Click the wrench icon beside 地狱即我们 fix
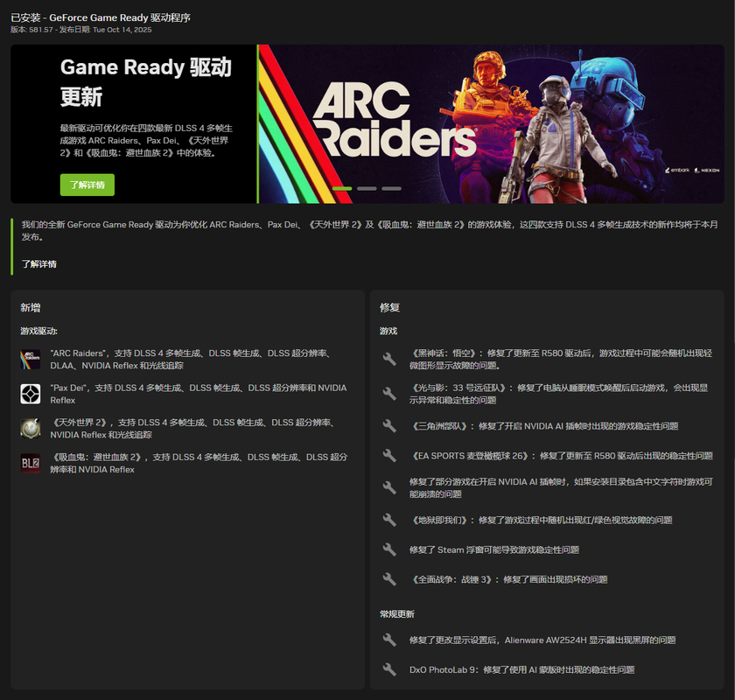 point(389,520)
